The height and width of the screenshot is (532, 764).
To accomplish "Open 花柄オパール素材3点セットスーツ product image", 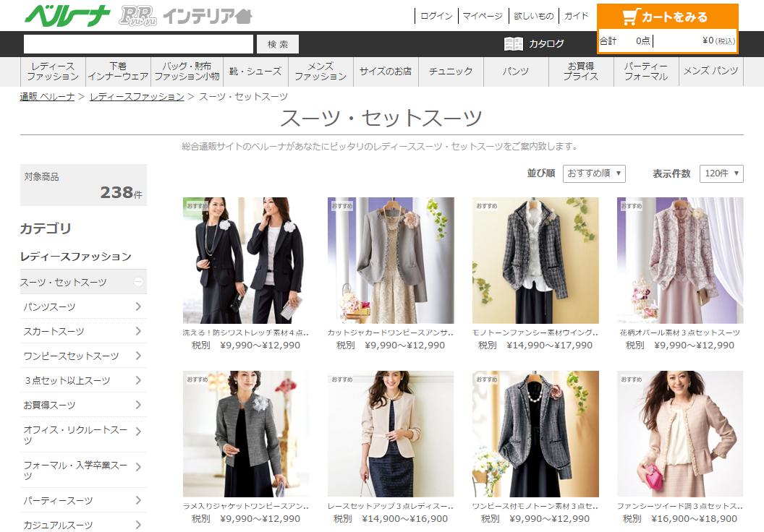I will pos(680,260).
